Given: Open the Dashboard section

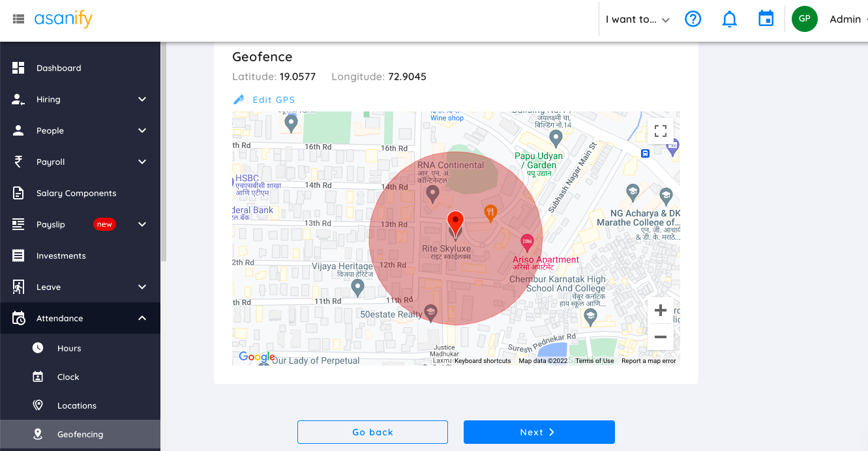Looking at the screenshot, I should pyautogui.click(x=59, y=68).
